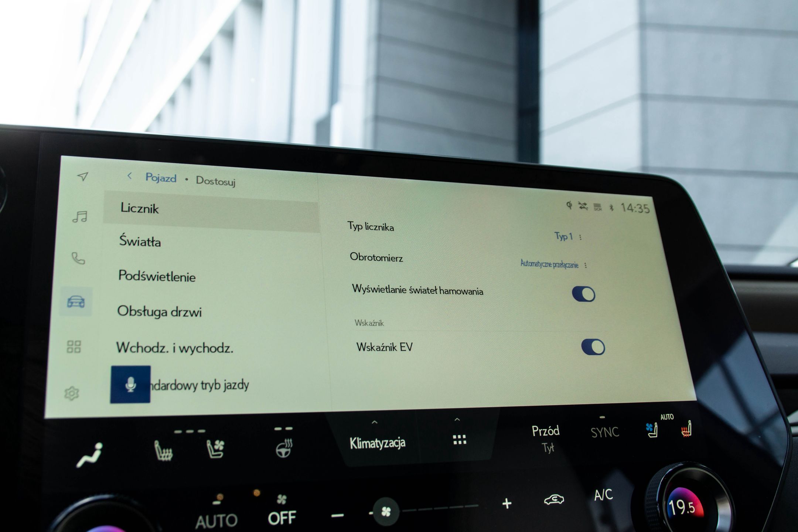Tap the Wskaźnik section header
798x532 pixels.
coord(369,323)
